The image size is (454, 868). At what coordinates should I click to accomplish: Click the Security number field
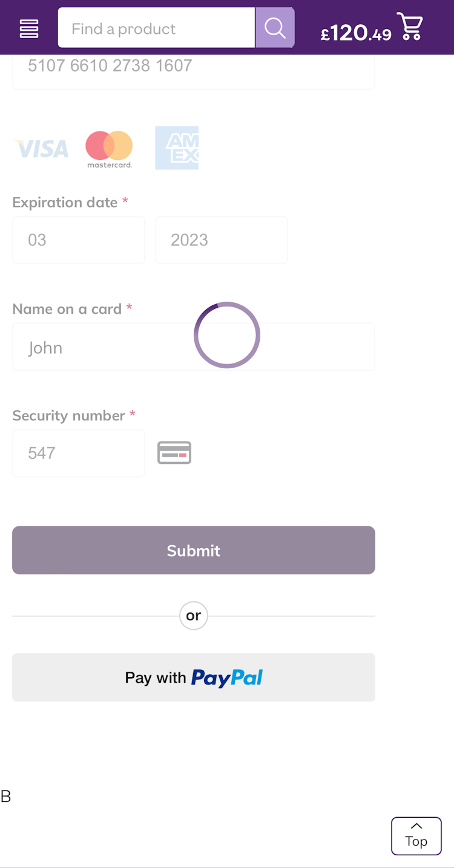(x=79, y=453)
